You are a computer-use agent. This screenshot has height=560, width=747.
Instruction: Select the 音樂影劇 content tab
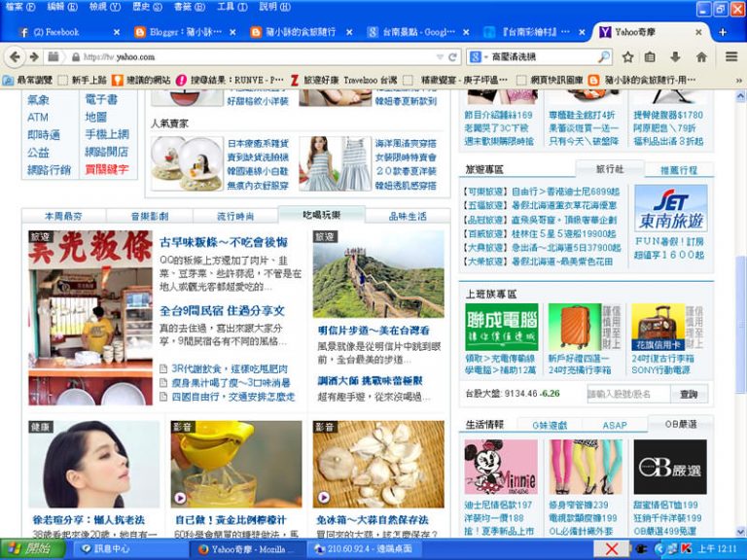tap(150, 216)
